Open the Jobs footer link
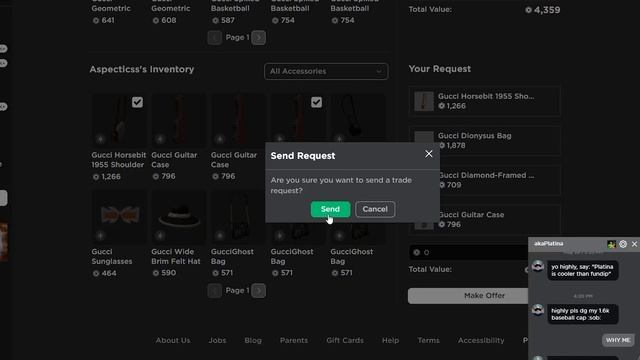This screenshot has width=640, height=360. point(217,340)
